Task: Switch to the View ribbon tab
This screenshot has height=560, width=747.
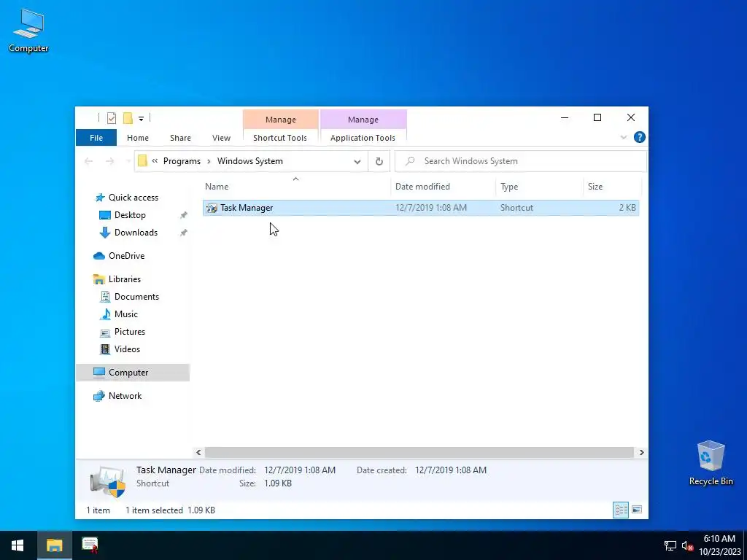Action: [x=221, y=138]
